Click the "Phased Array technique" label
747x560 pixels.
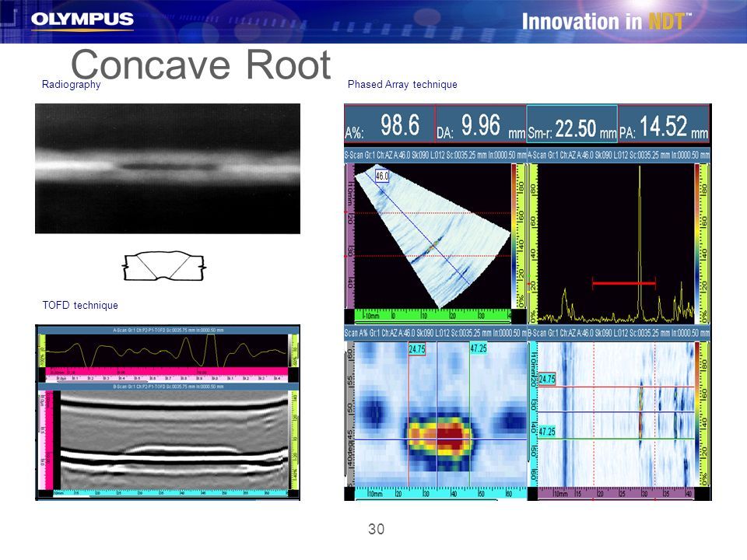click(402, 84)
